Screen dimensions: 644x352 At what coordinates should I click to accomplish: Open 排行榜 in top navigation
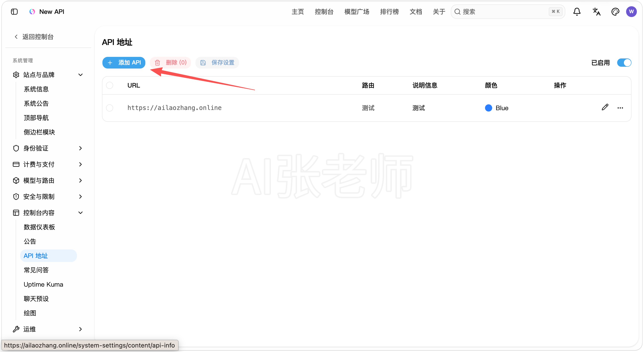click(389, 11)
